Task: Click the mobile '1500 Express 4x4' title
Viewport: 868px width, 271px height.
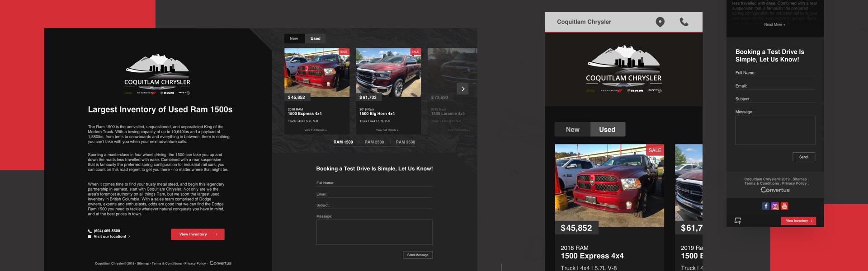Action: (x=592, y=256)
